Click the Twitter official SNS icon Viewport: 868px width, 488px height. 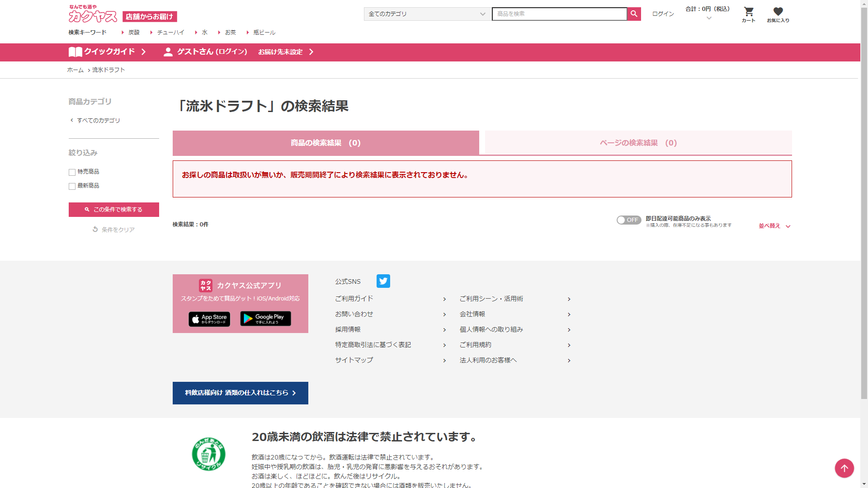point(383,281)
